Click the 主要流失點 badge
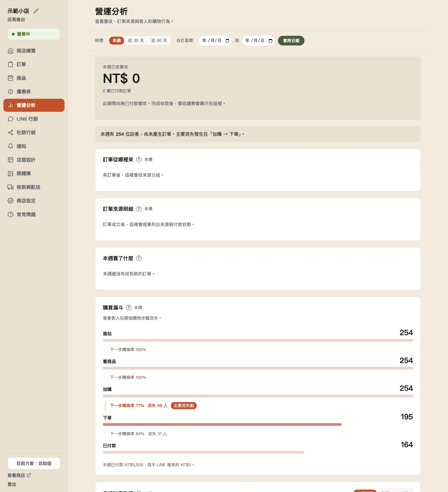The width and height of the screenshot is (448, 492). click(x=184, y=406)
